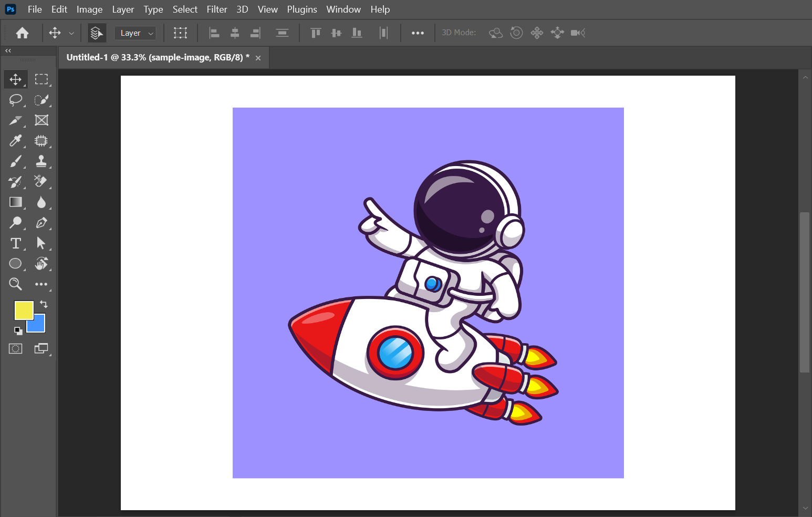Swap foreground and background colors
This screenshot has height=517, width=812.
pos(44,304)
